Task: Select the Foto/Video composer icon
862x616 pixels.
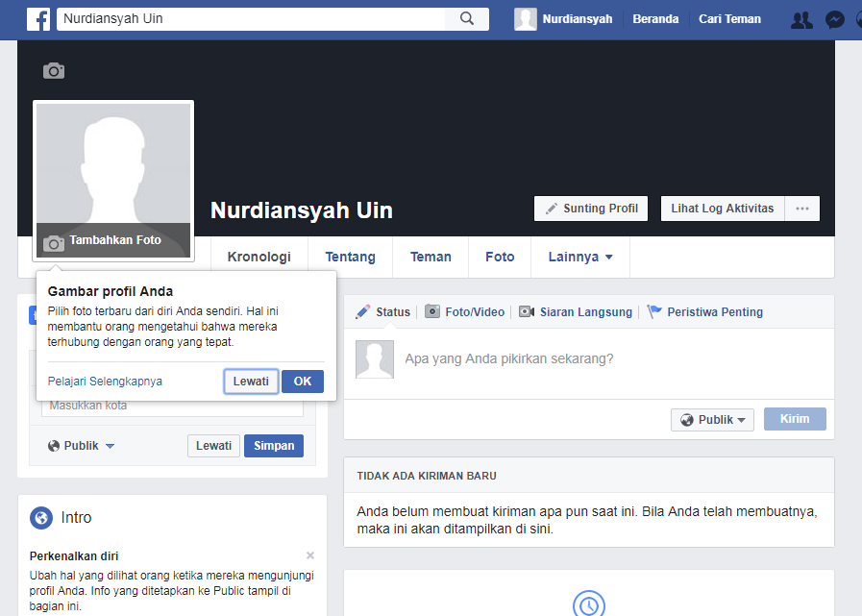Action: click(x=433, y=311)
